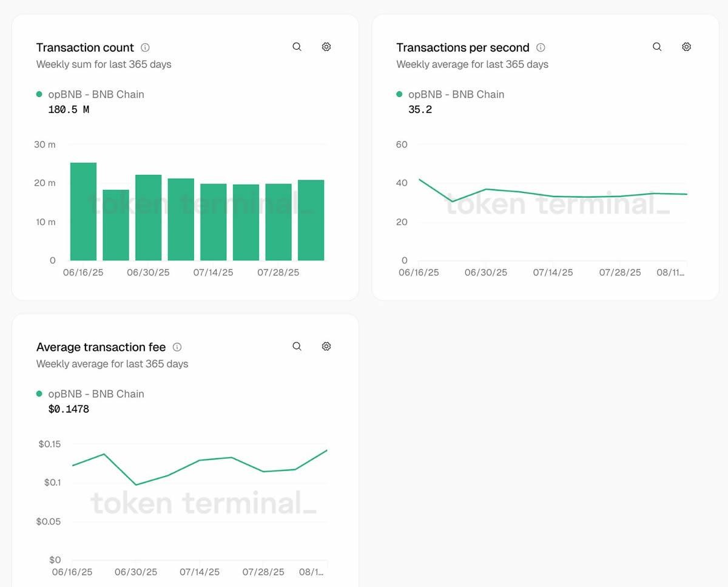Select the 06/16/25 bar in Transaction count
Image resolution: width=728 pixels, height=587 pixels.
click(x=83, y=211)
